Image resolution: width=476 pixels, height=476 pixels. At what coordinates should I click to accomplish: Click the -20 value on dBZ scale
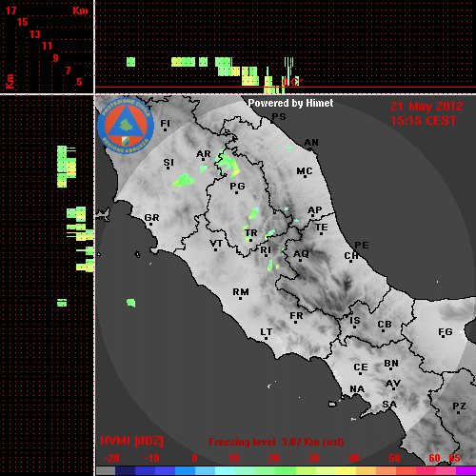pyautogui.click(x=111, y=458)
